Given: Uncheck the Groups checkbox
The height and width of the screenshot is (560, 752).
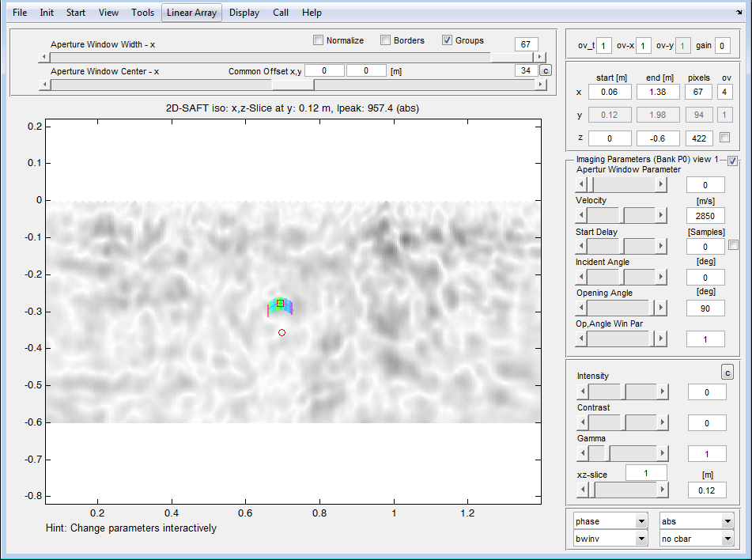Looking at the screenshot, I should (447, 40).
